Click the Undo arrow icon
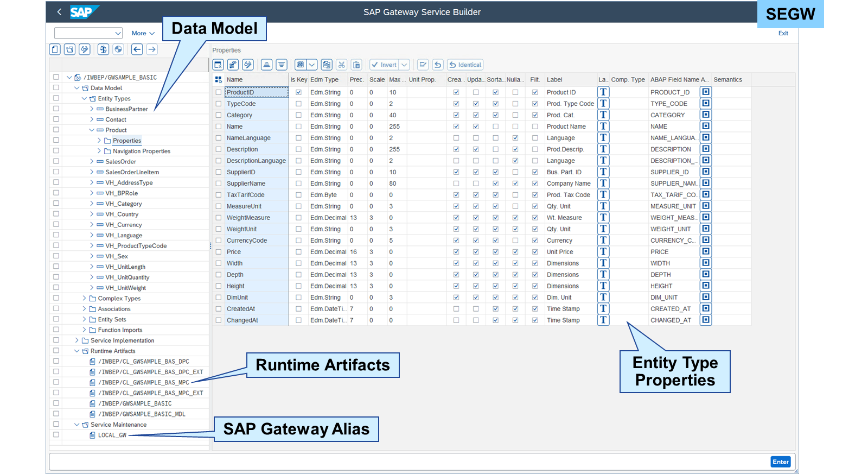 click(x=438, y=65)
